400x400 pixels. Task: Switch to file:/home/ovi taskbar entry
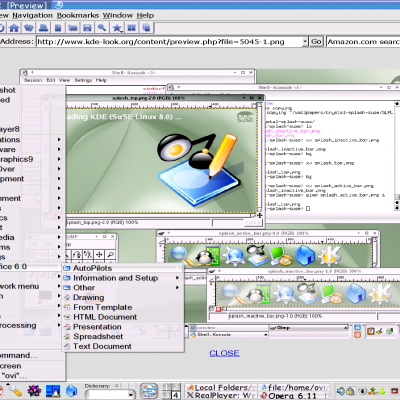click(295, 387)
